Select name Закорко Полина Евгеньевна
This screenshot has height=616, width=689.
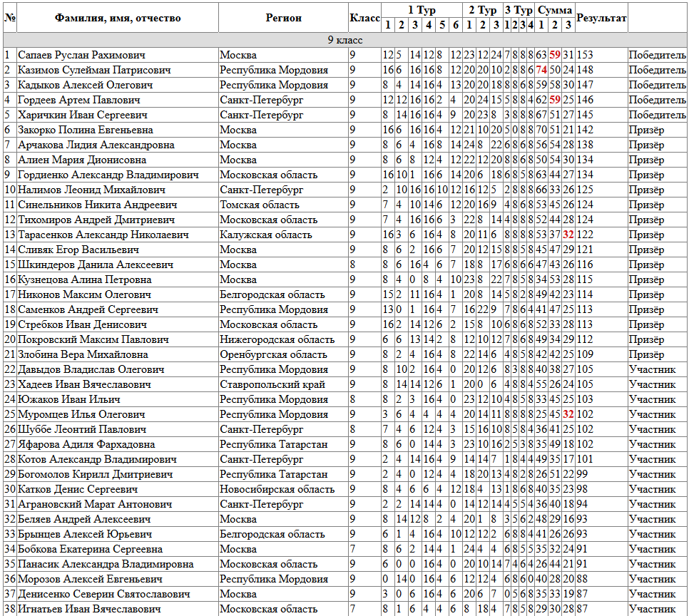tap(86, 130)
